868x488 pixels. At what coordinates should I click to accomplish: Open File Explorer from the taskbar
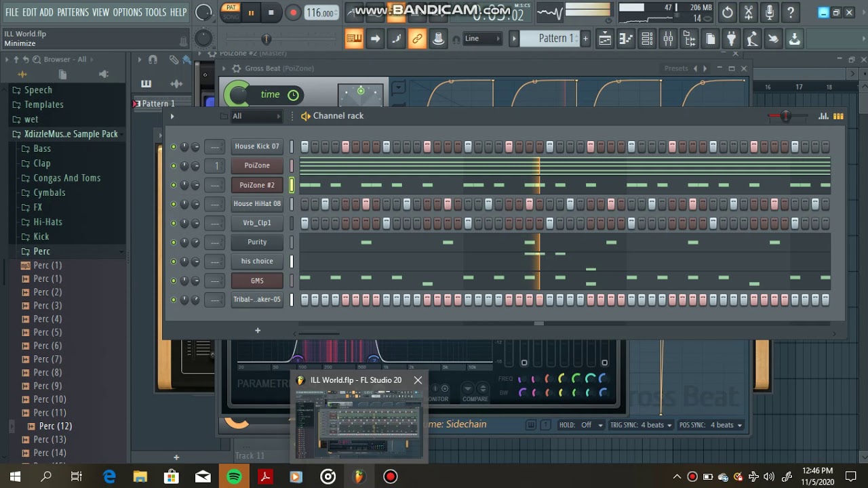click(140, 476)
